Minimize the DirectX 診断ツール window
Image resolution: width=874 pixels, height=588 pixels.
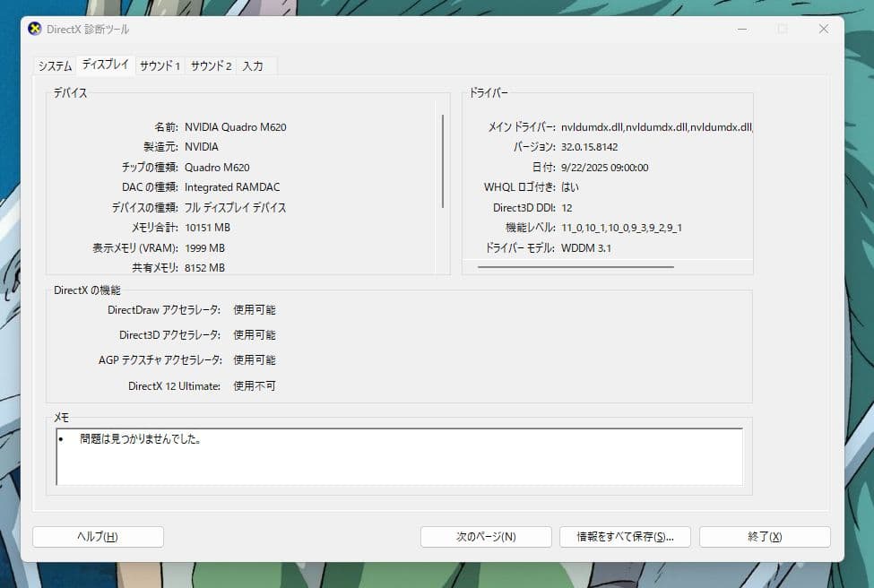742,29
